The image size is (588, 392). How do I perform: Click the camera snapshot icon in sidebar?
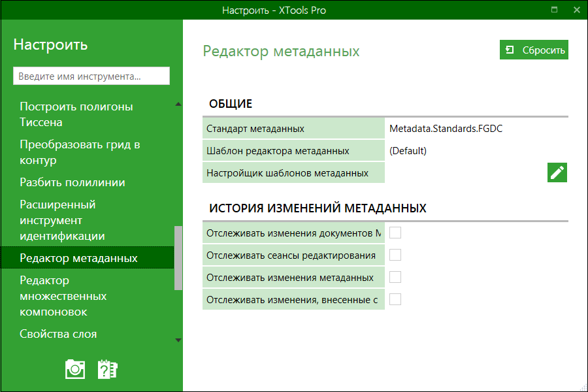pos(75,369)
